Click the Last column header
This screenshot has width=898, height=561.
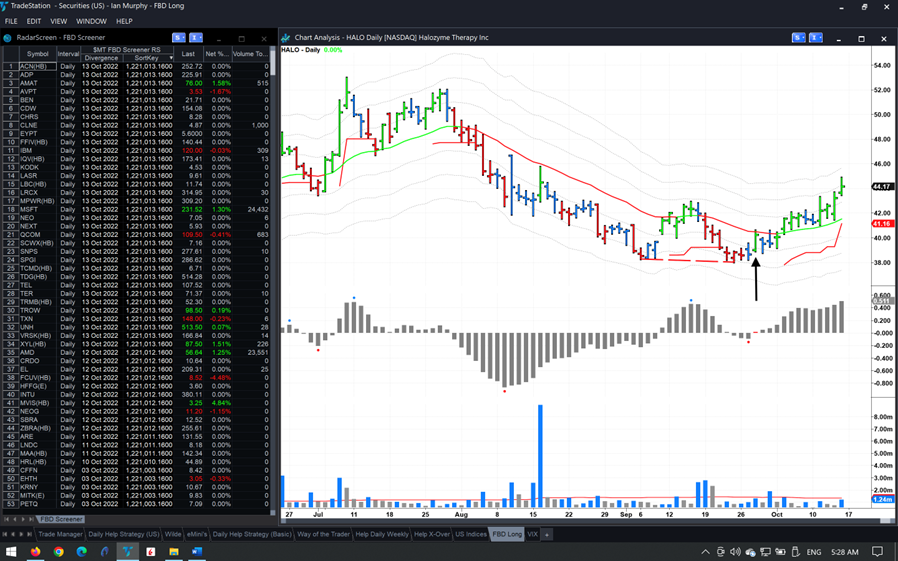point(188,54)
